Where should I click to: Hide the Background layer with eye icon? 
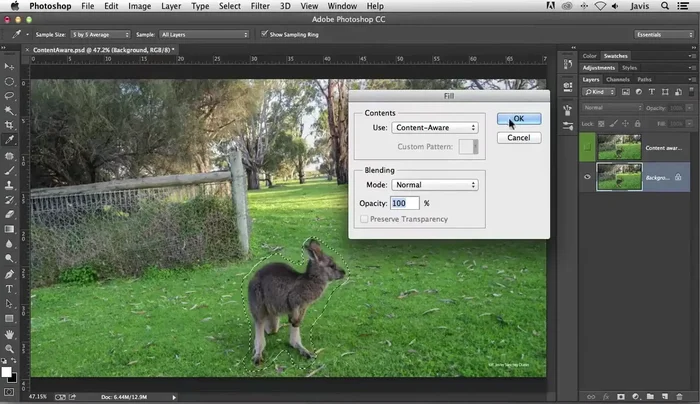pyautogui.click(x=587, y=177)
